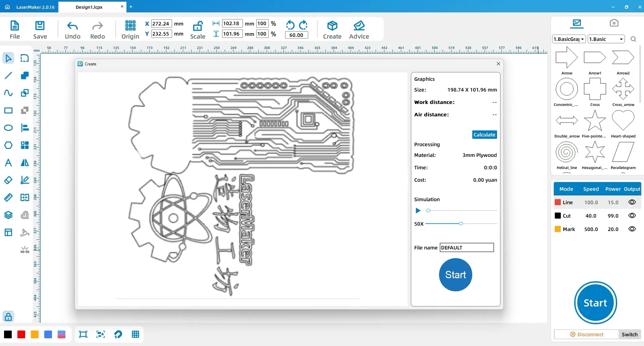Click the mirror flip tool
The width and height of the screenshot is (644, 346).
tap(25, 163)
